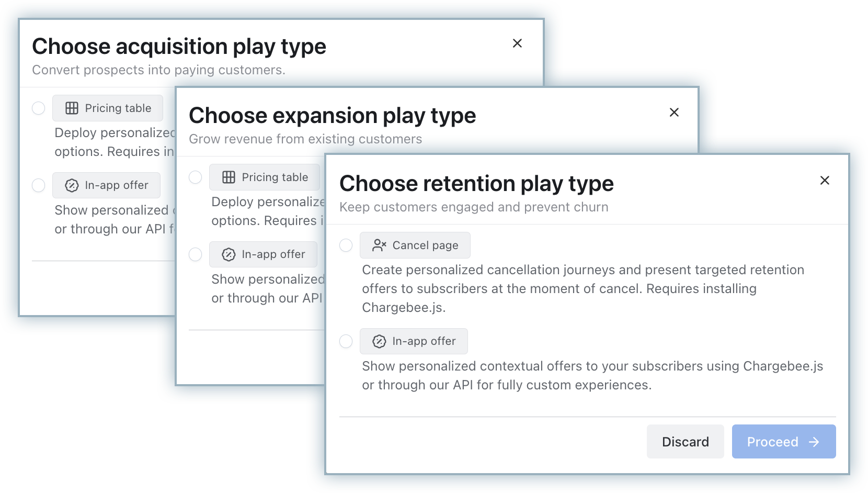Screen dimensions: 868x493
Task: Click the Discard button
Action: (685, 442)
